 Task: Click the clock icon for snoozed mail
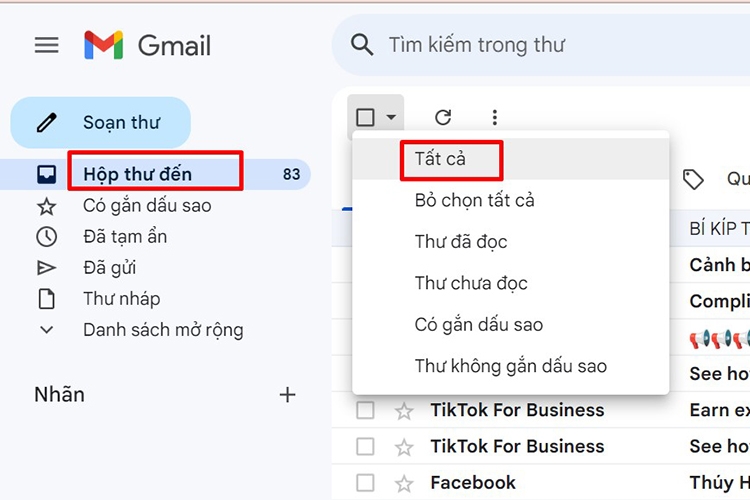pyautogui.click(x=46, y=237)
